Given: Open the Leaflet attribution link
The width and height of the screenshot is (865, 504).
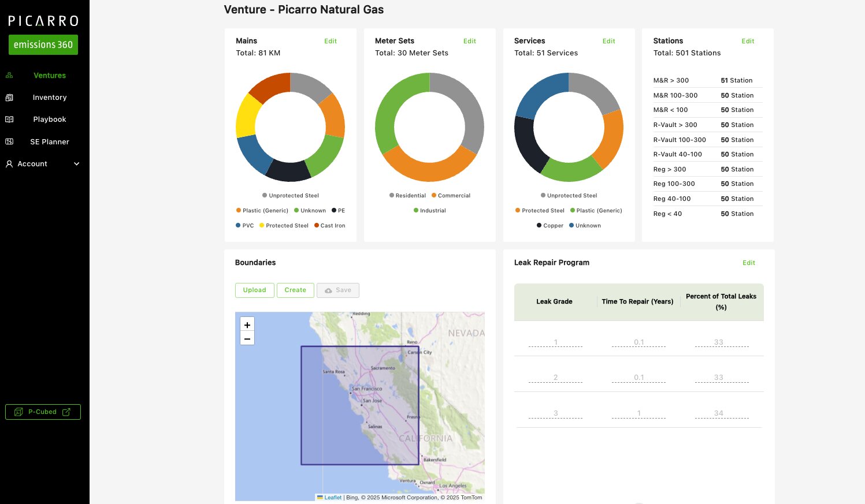Looking at the screenshot, I should (333, 498).
